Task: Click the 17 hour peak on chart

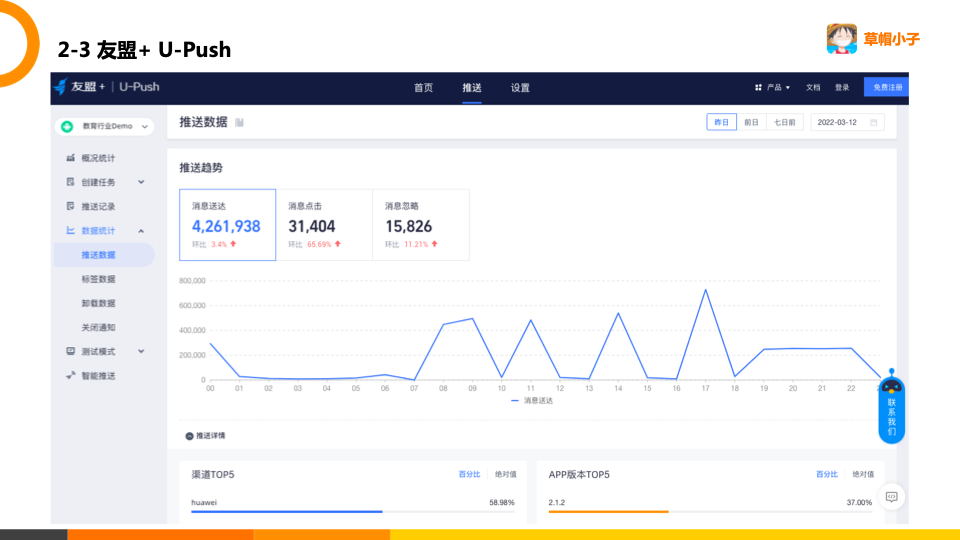Action: 705,290
